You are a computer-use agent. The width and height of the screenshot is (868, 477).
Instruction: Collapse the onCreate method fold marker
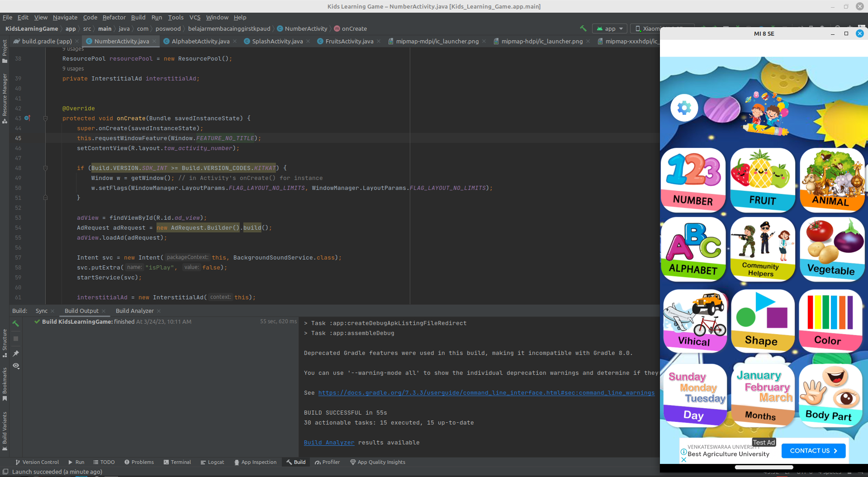[x=45, y=118]
